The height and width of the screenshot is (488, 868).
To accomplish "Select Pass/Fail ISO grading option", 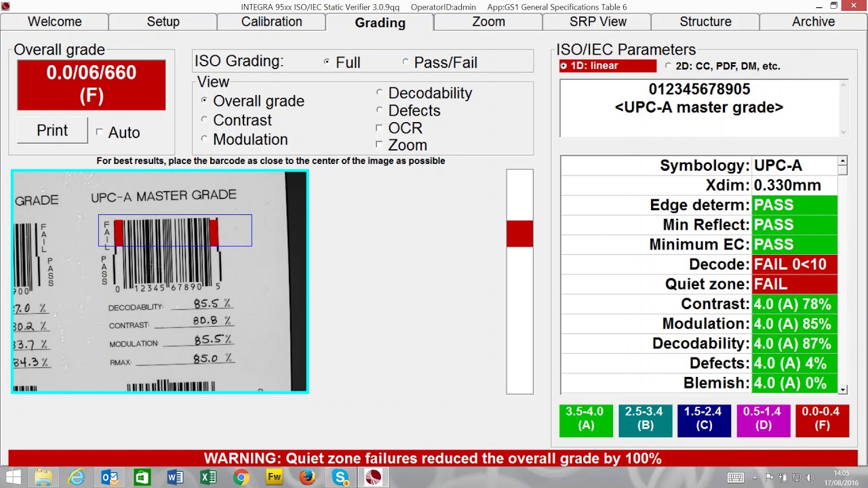I will point(406,62).
